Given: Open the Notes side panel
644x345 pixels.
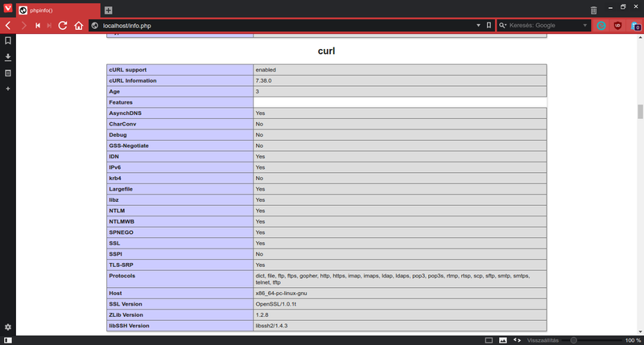Looking at the screenshot, I should pos(8,72).
